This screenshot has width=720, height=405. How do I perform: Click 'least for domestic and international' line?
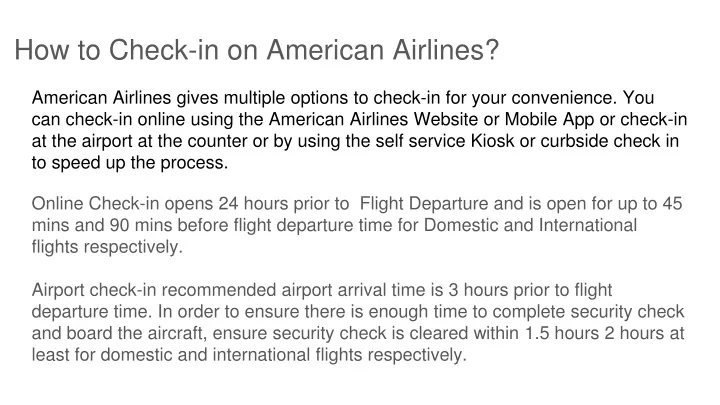coord(171,355)
